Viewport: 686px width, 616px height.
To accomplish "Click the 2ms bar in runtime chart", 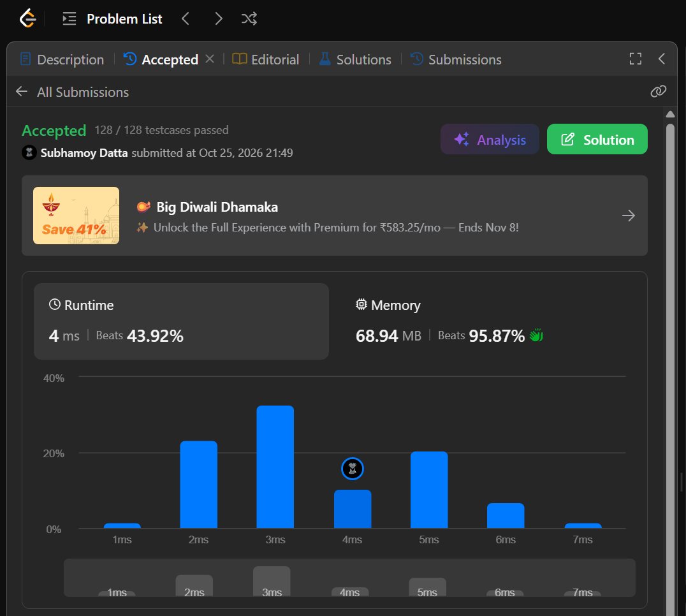I will click(199, 484).
